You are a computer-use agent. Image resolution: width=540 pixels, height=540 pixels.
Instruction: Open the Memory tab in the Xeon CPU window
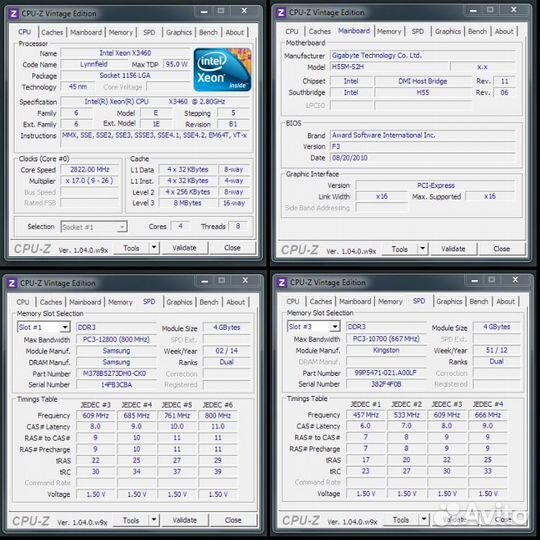(x=121, y=32)
